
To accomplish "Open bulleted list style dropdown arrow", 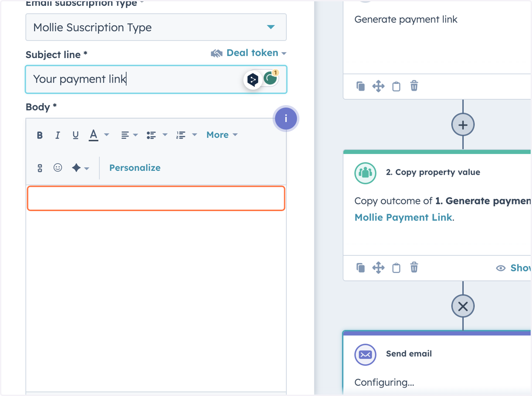I will 165,135.
